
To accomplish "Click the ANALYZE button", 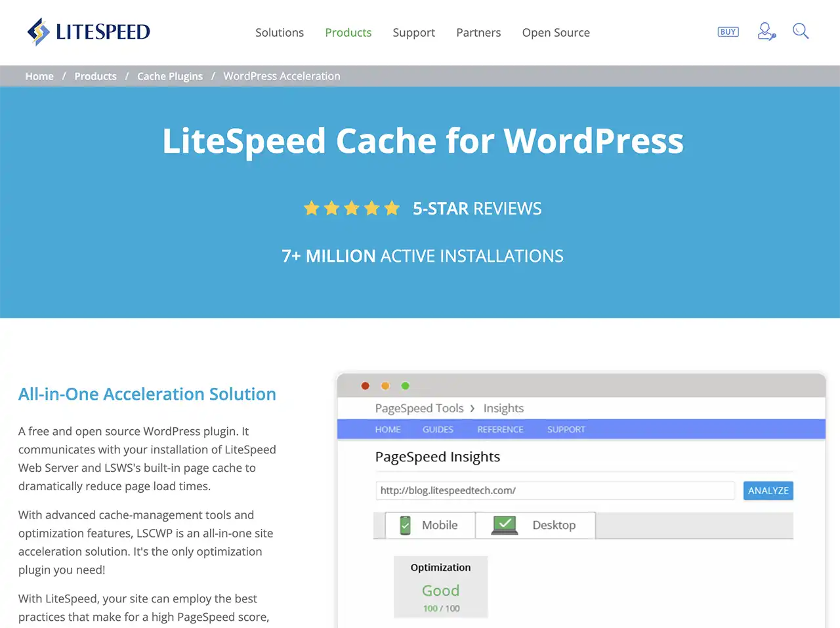I will (x=768, y=490).
